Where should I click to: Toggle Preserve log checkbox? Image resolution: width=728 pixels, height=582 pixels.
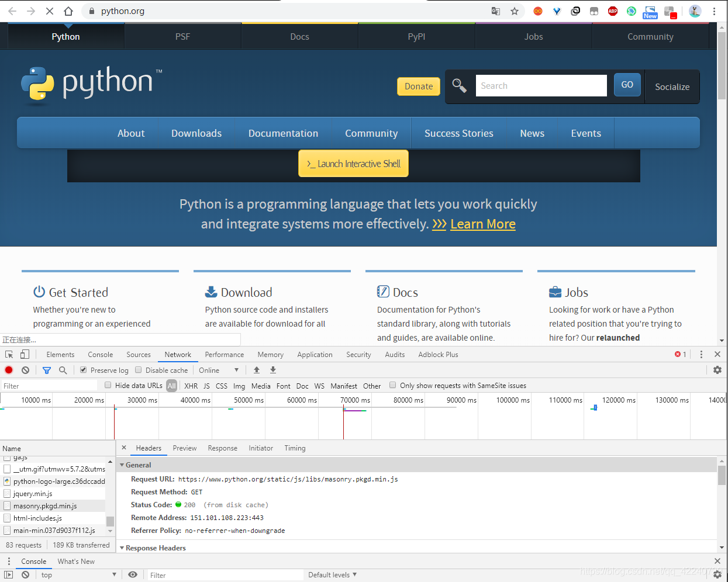click(84, 370)
